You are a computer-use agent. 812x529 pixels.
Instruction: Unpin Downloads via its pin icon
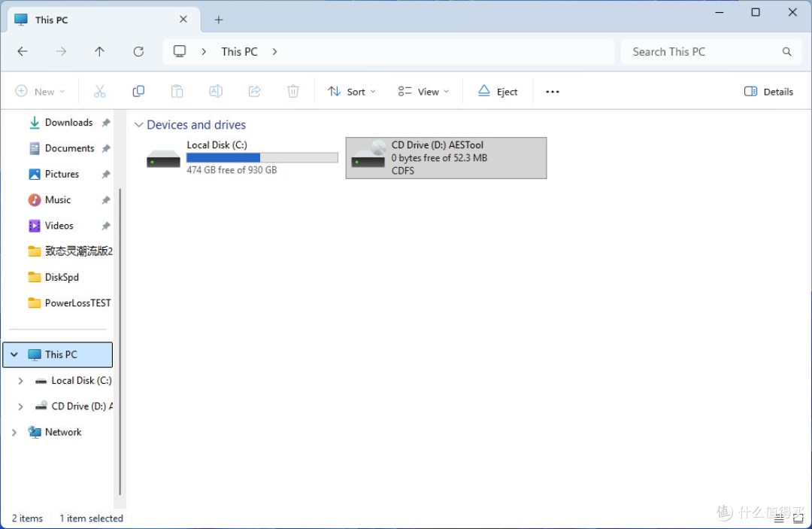[x=106, y=123]
